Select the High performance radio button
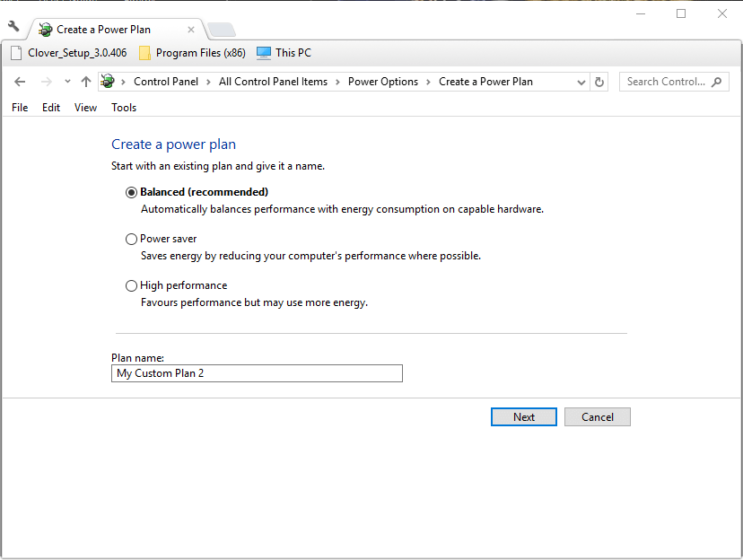This screenshot has height=560, width=743. [x=131, y=285]
